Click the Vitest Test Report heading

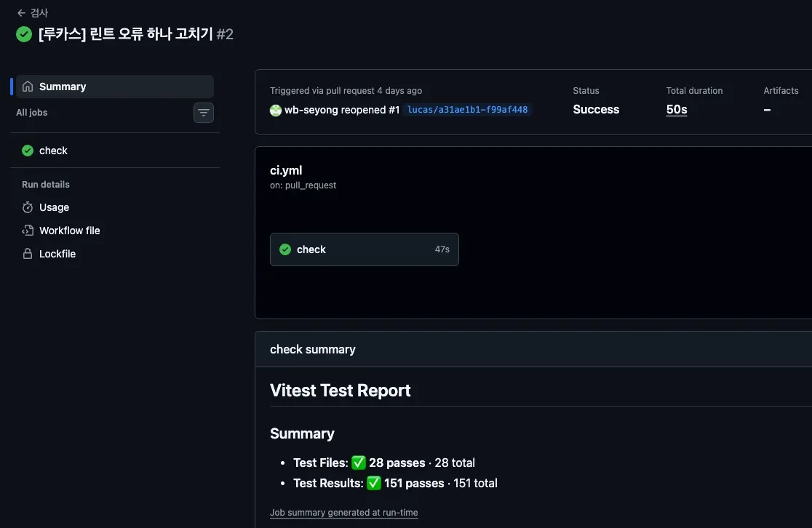[341, 391]
